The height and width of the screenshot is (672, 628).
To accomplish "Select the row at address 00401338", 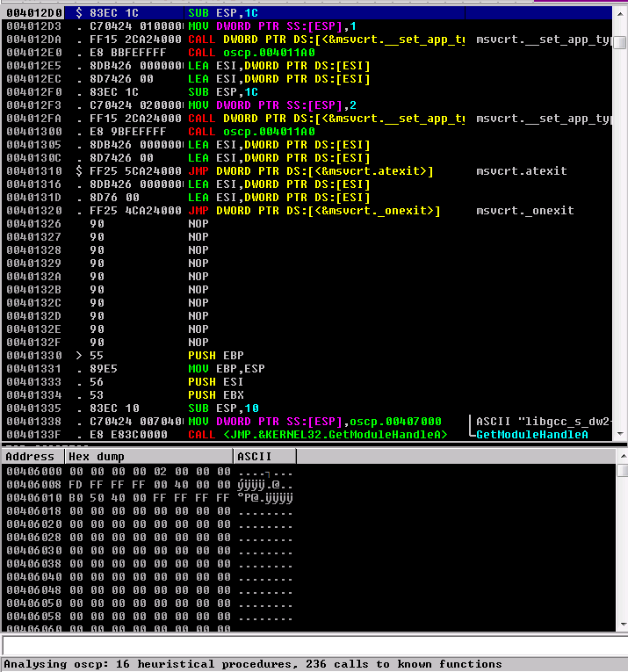I will [x=307, y=422].
